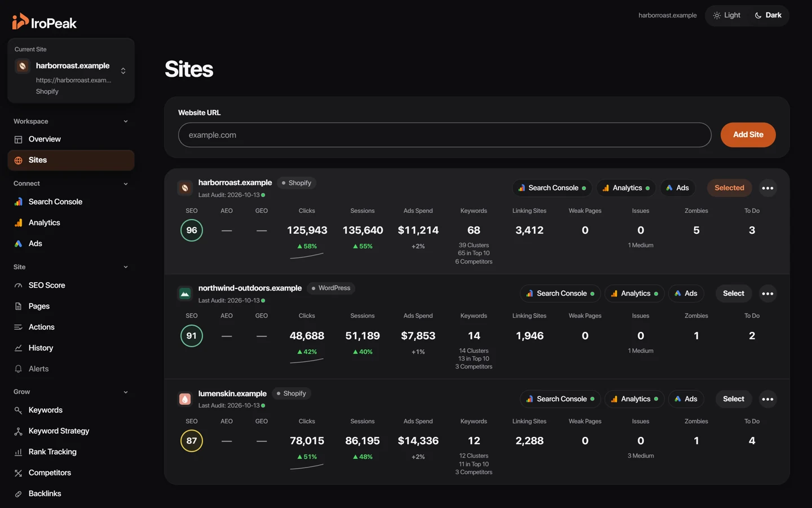Click the Pages document icon
812x508 pixels.
click(18, 306)
